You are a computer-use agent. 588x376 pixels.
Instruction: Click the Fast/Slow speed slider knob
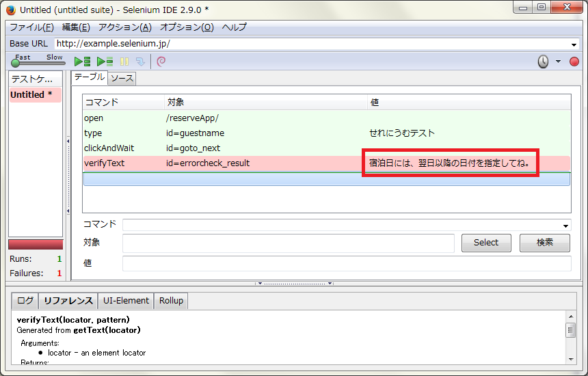click(x=15, y=63)
